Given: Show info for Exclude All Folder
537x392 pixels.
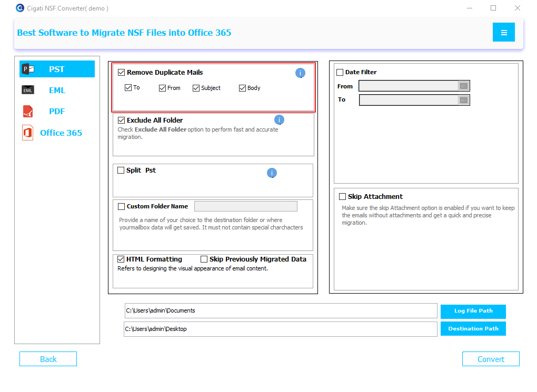Looking at the screenshot, I should (279, 120).
